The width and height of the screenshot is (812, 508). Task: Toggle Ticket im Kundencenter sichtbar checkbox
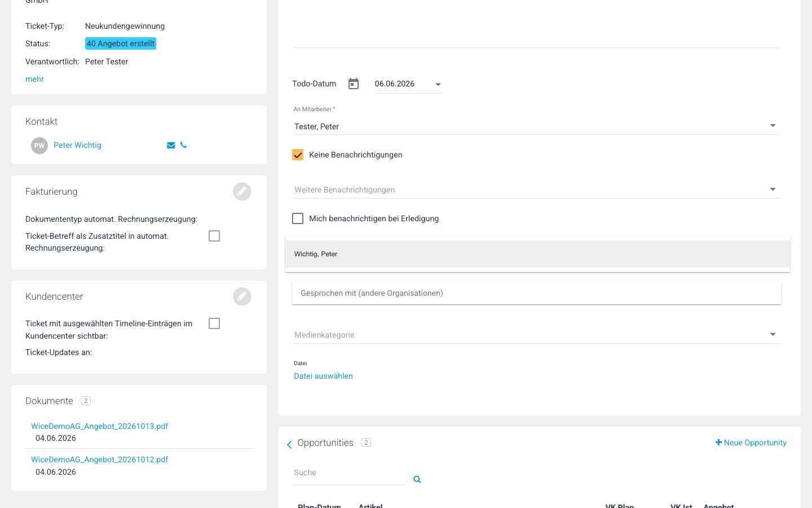click(214, 323)
